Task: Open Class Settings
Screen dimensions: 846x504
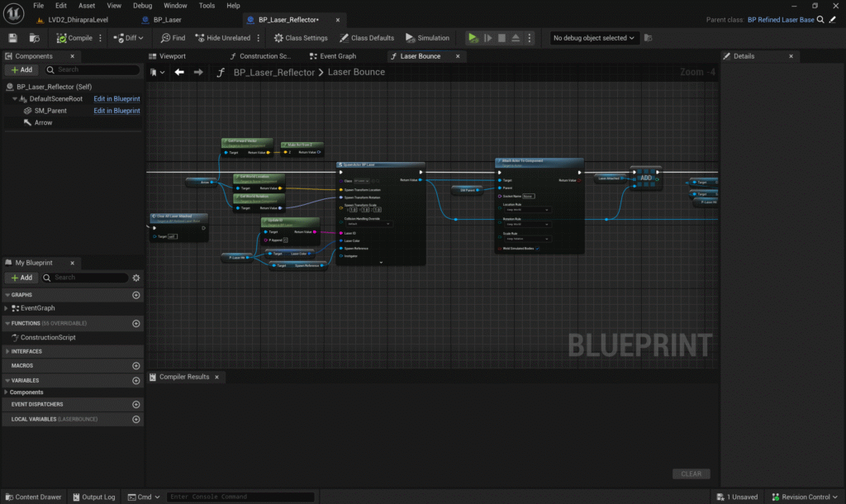Action: point(301,38)
